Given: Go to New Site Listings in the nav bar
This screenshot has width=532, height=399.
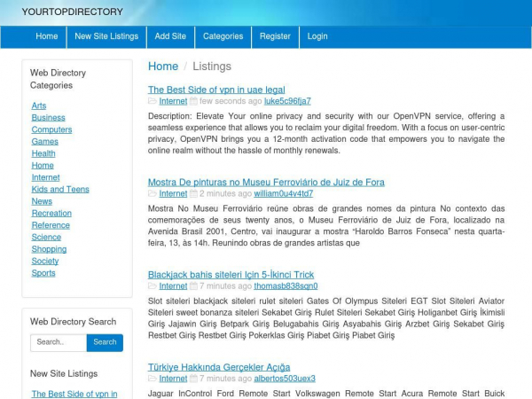Looking at the screenshot, I should (106, 36).
